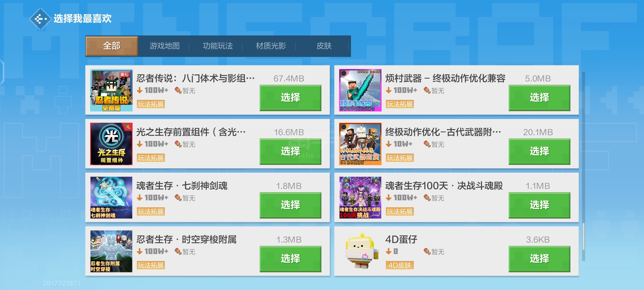Screen dimensions: 644x290
Task: Select the 全部 tab
Action: pyautogui.click(x=112, y=46)
